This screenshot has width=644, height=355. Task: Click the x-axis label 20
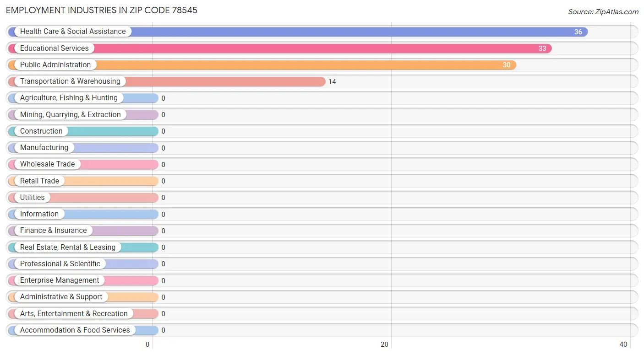point(385,344)
